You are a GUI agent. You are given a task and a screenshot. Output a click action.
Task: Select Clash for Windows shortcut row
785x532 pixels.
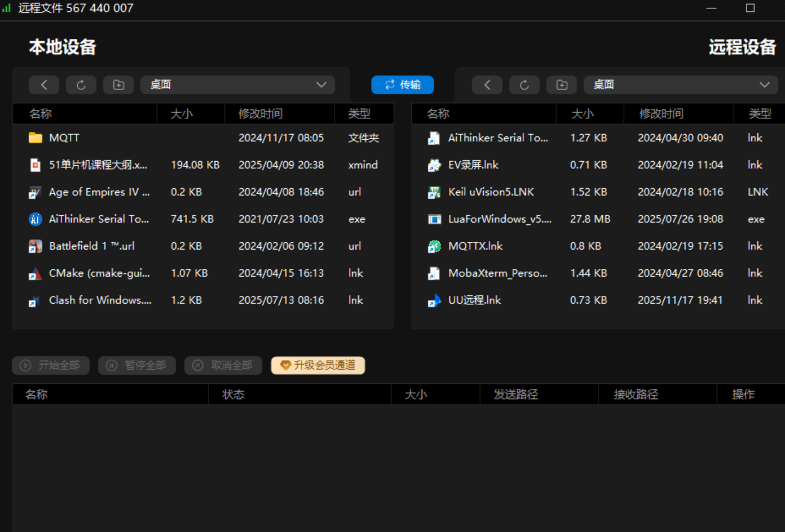pos(100,300)
